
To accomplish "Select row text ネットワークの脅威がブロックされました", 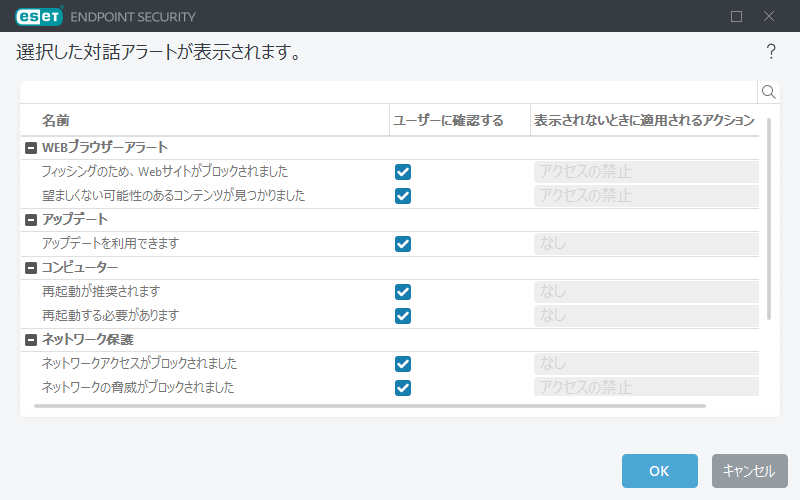I will pyautogui.click(x=138, y=387).
